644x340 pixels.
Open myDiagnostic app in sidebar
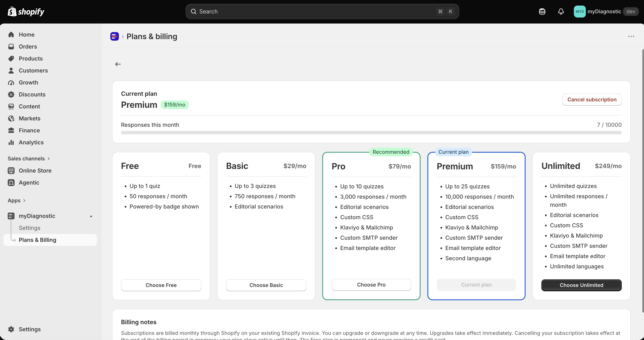pos(50,216)
